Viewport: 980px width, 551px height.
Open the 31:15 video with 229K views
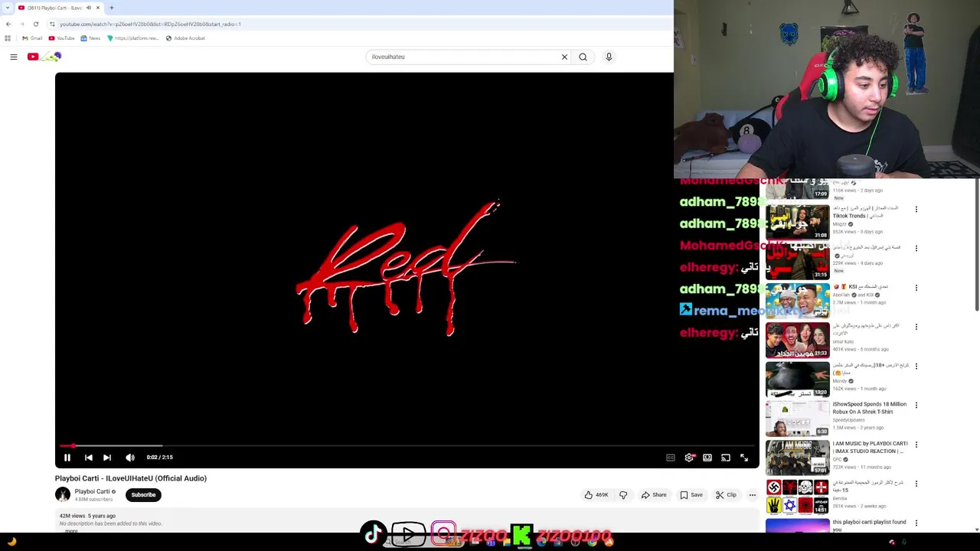(x=798, y=261)
